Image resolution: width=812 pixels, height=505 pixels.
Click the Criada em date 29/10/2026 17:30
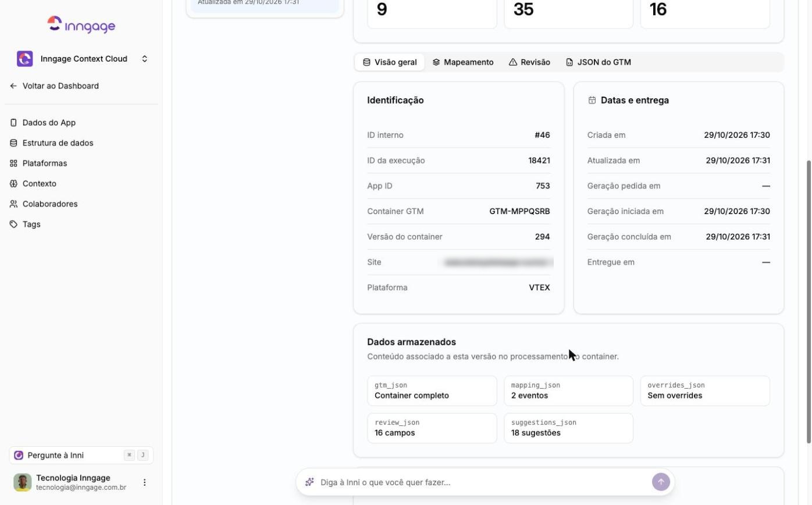tap(737, 135)
